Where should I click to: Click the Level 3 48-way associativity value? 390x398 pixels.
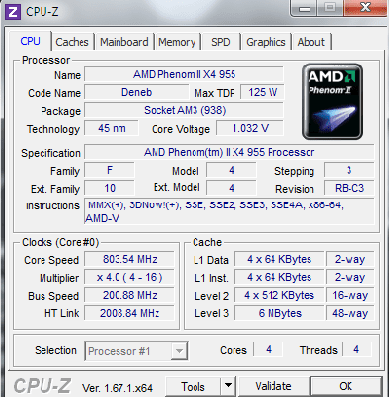coord(350,313)
